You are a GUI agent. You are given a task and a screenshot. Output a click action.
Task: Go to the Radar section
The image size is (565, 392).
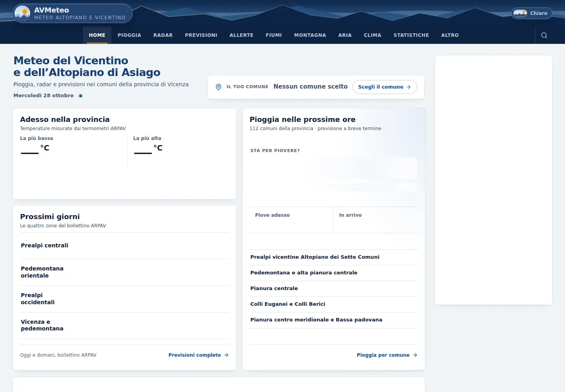(x=163, y=35)
